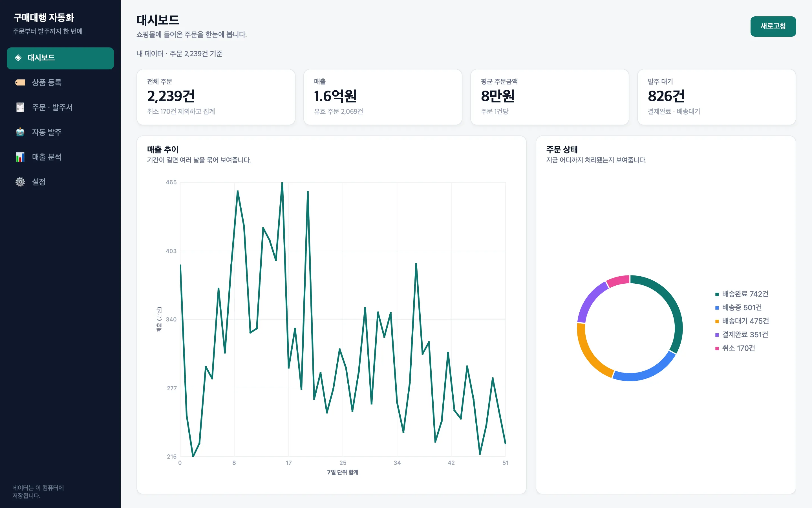Click the 결제완료 legend color square

coord(717,335)
